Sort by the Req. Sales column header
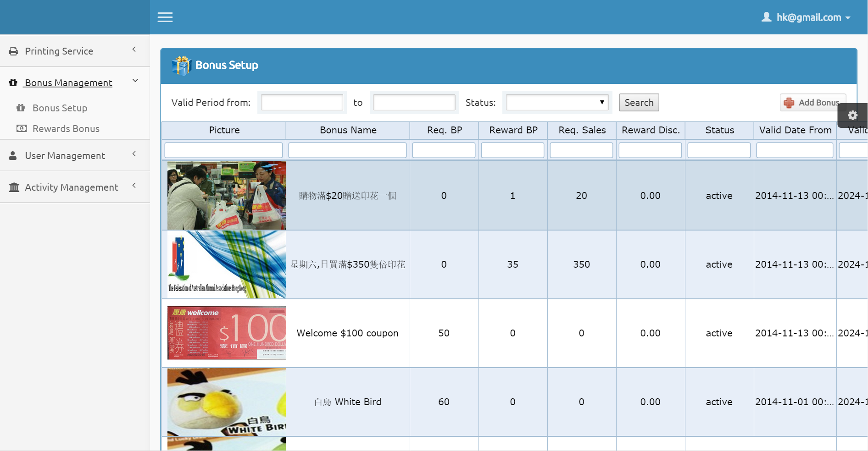Viewport: 868px width, 451px height. pos(582,130)
